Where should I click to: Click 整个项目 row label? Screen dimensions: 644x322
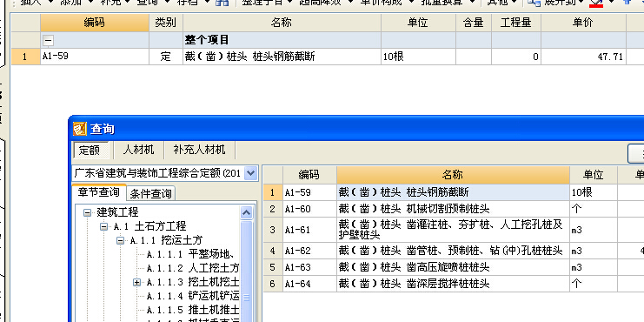coord(207,40)
